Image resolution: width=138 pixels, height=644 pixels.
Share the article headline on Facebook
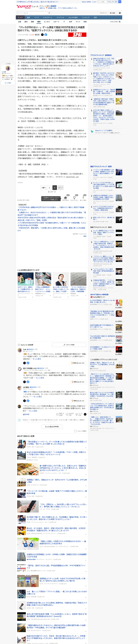pos(46,35)
